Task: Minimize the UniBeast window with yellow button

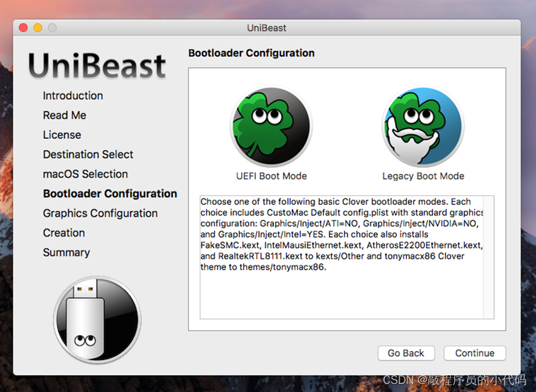Action: [x=38, y=28]
